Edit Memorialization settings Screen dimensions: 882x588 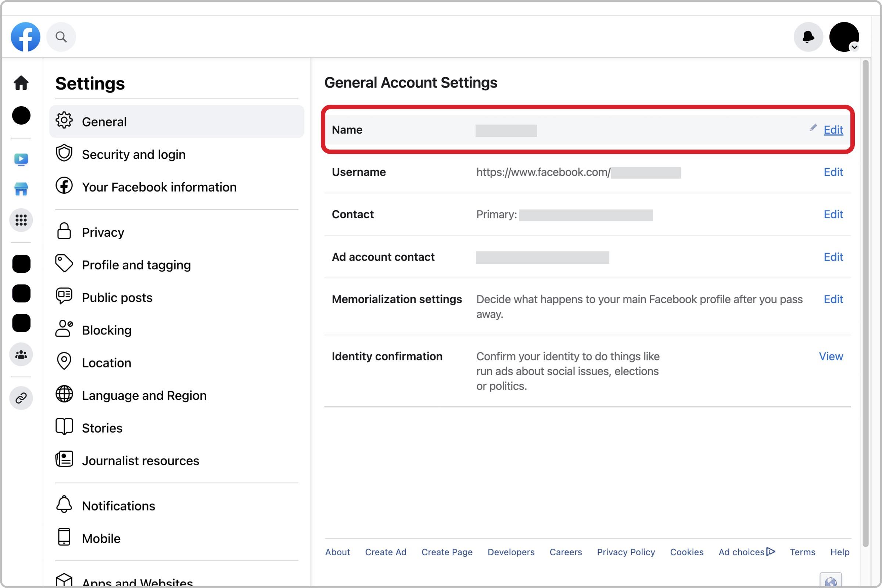(833, 300)
